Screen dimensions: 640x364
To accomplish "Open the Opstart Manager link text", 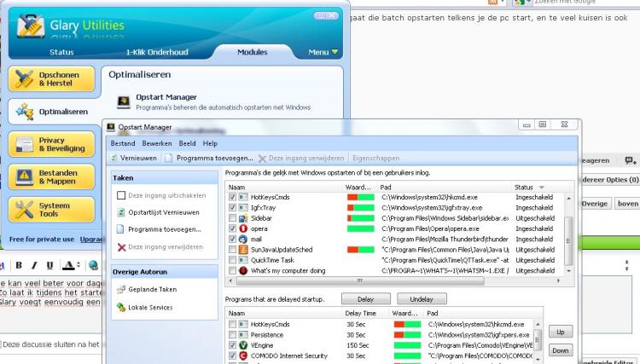I will tap(166, 97).
